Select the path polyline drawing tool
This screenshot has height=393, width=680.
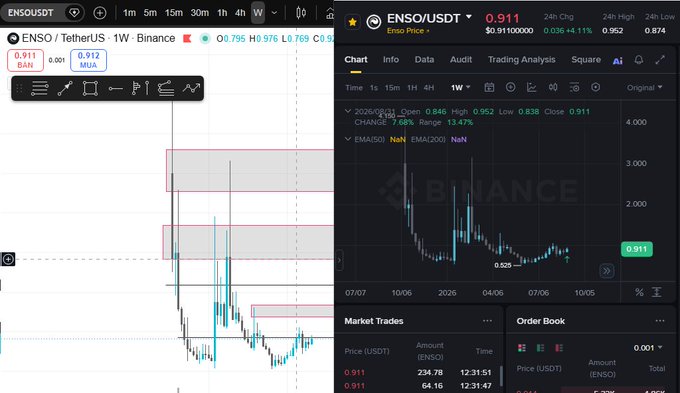tap(191, 88)
